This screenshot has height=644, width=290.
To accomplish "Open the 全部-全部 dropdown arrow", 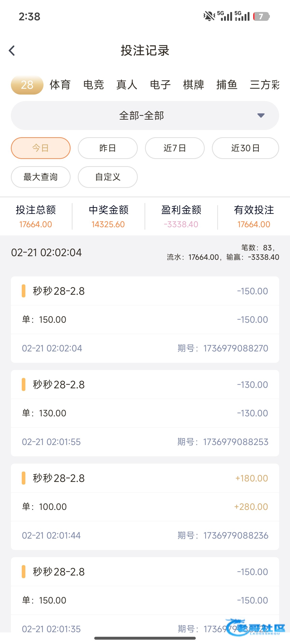I will click(261, 116).
